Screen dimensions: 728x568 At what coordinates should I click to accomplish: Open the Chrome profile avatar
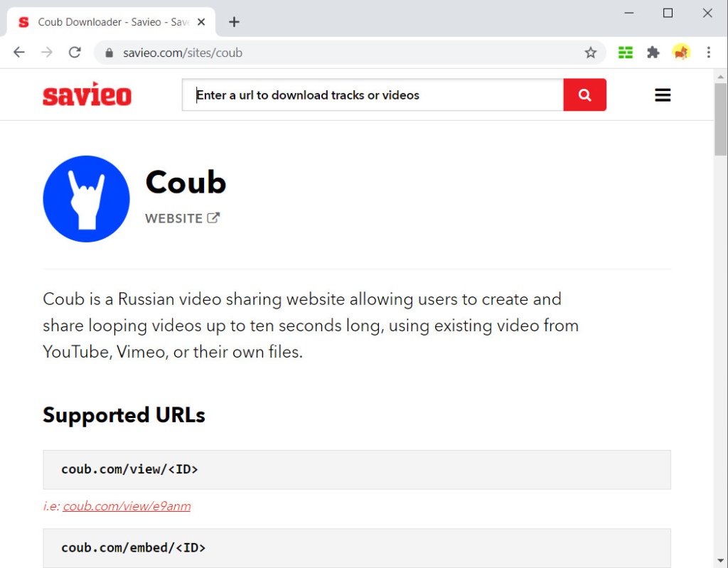coord(681,53)
